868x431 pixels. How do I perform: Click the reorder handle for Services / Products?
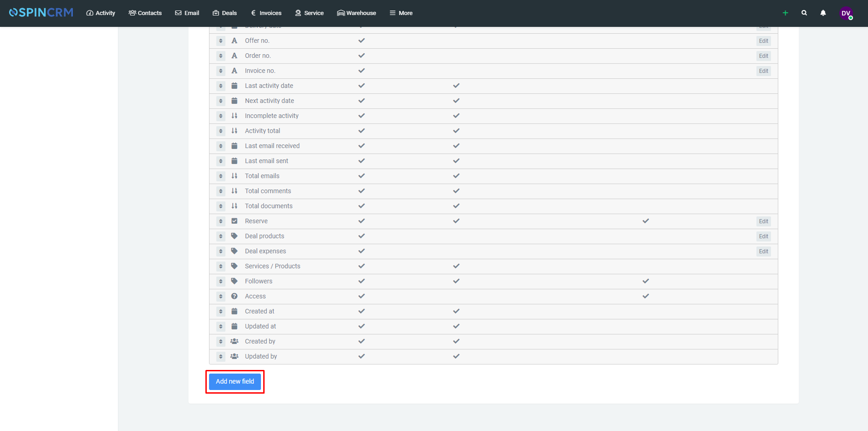[x=221, y=267]
